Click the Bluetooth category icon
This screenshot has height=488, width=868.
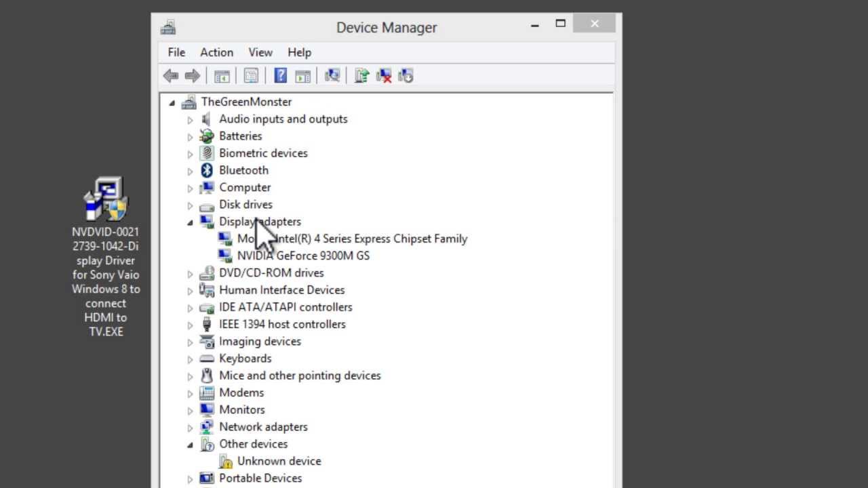207,170
